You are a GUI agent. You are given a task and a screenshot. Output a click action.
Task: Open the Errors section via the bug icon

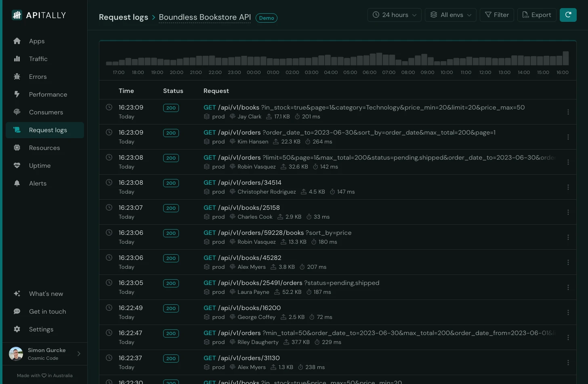pyautogui.click(x=17, y=76)
